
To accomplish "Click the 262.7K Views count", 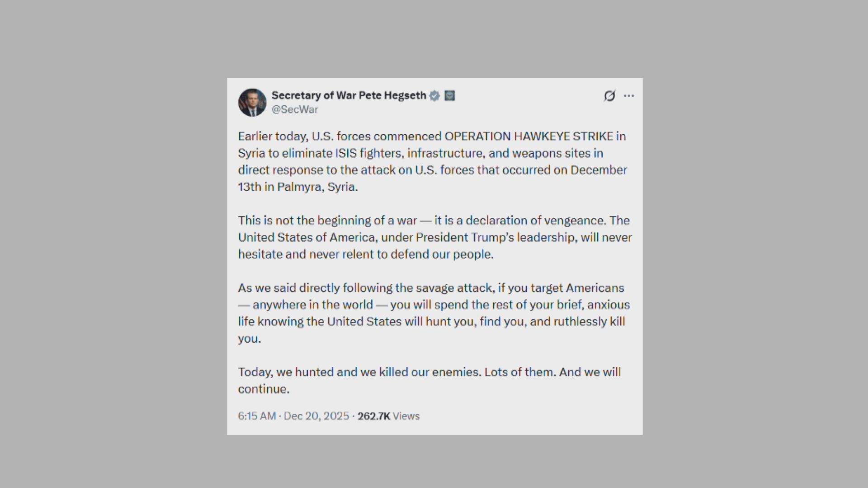I will (388, 416).
